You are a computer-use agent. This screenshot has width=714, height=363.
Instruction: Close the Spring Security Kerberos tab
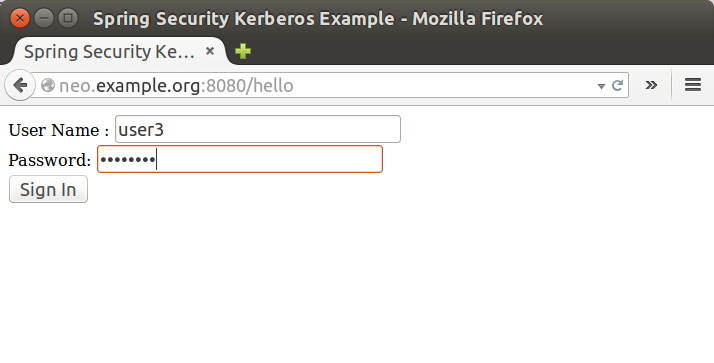point(210,51)
